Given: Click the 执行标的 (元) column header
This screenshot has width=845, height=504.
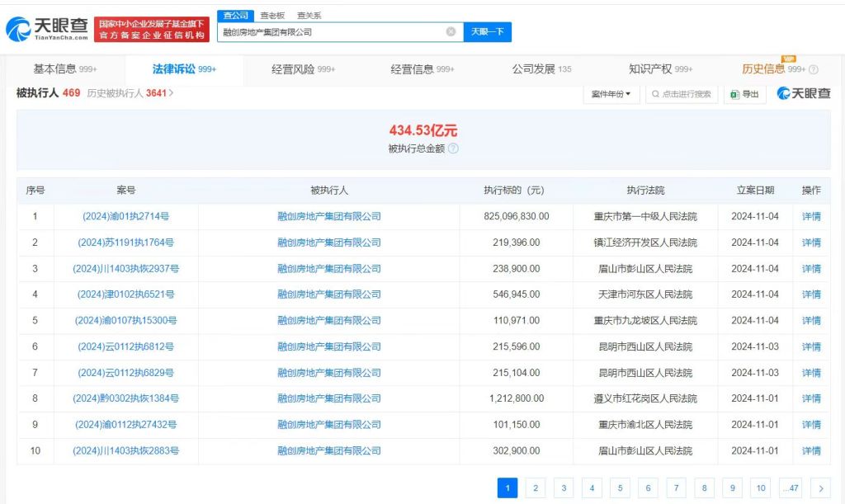Looking at the screenshot, I should coord(513,190).
